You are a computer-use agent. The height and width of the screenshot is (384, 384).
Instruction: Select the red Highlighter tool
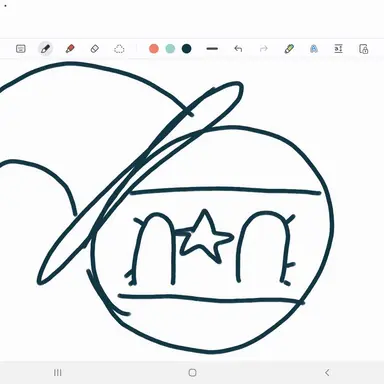(70, 49)
